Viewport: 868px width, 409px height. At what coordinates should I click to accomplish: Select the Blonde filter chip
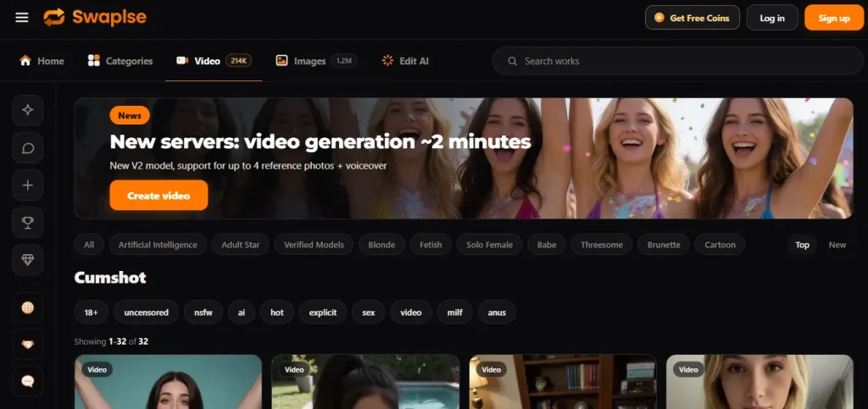[x=381, y=245]
